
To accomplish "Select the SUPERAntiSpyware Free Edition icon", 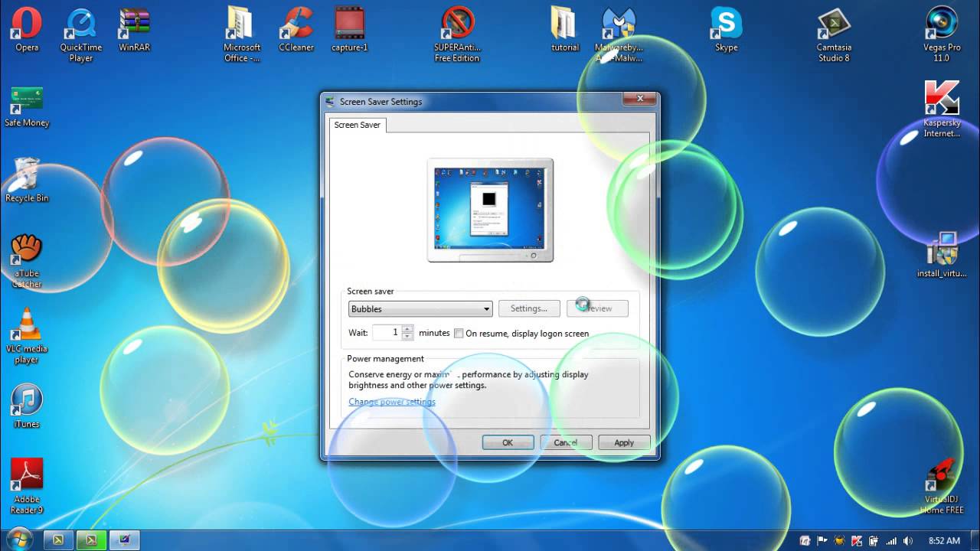I will tap(457, 34).
